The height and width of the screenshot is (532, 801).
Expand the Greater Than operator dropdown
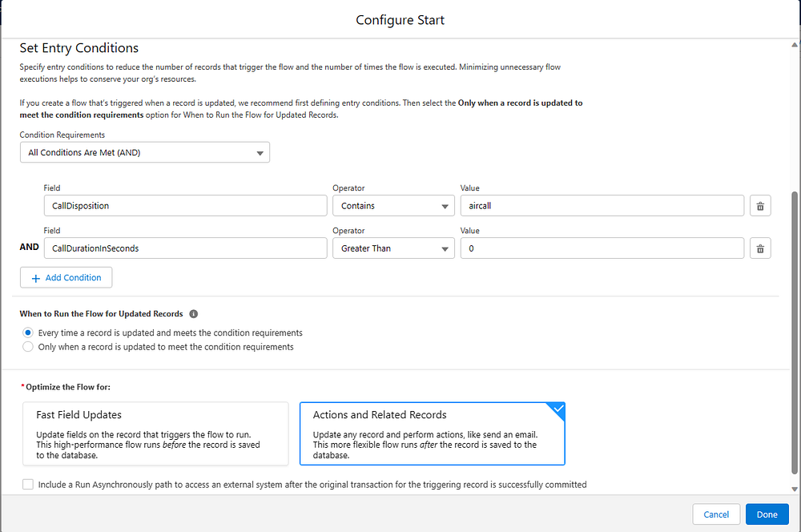pyautogui.click(x=393, y=248)
